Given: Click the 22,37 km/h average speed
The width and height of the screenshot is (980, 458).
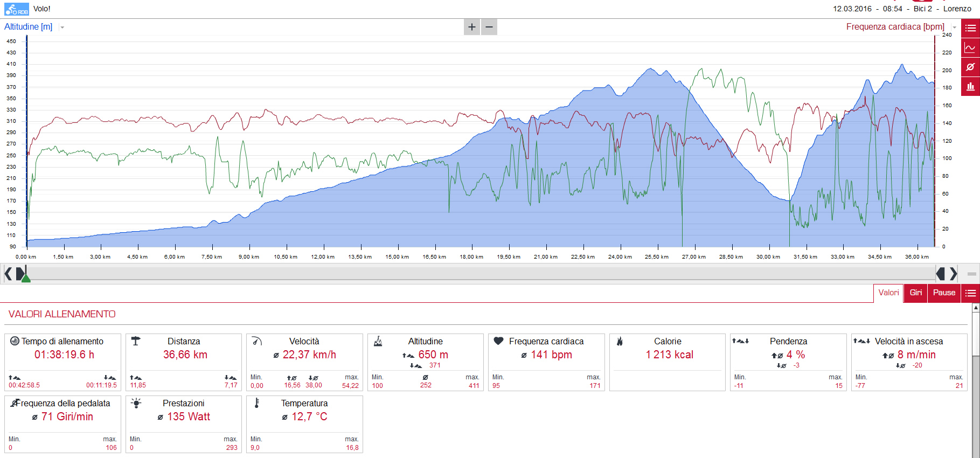Looking at the screenshot, I should tap(309, 355).
